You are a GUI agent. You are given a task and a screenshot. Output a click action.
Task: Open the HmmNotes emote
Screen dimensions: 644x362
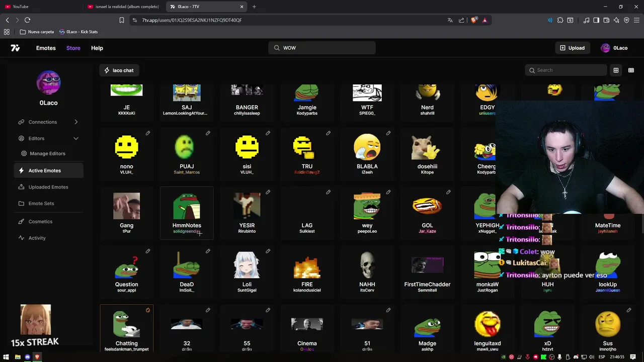click(187, 213)
